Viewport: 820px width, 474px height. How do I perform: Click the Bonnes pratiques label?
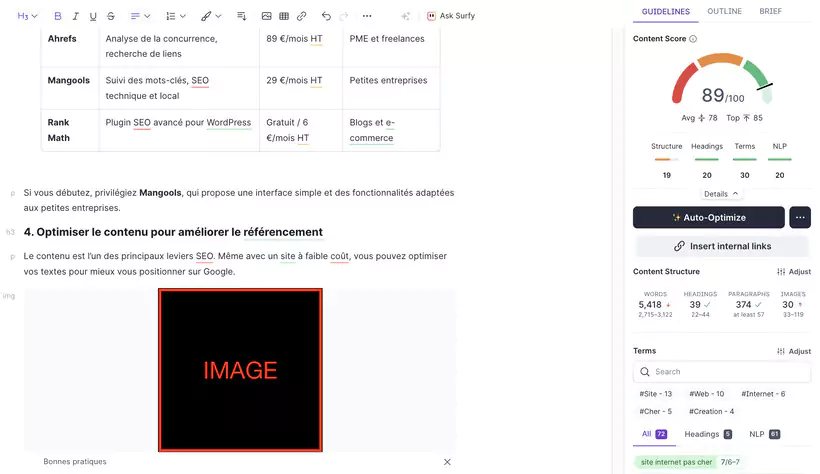tap(75, 462)
